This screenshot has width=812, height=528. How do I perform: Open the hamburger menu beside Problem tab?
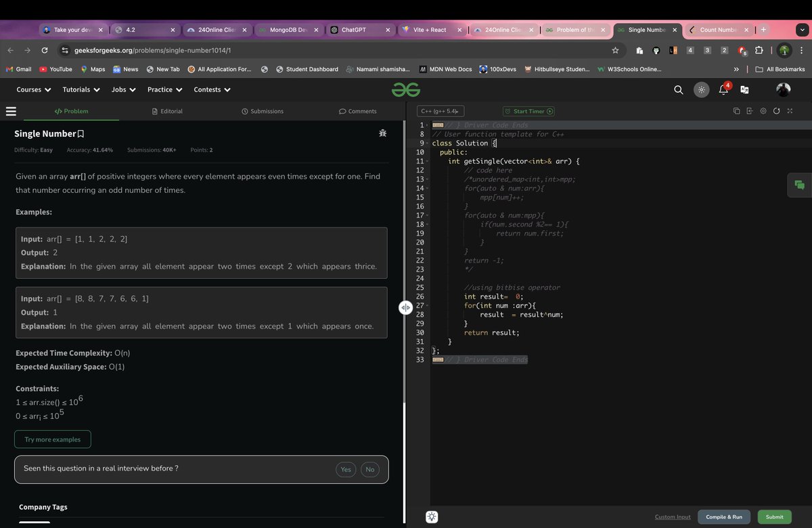11,111
